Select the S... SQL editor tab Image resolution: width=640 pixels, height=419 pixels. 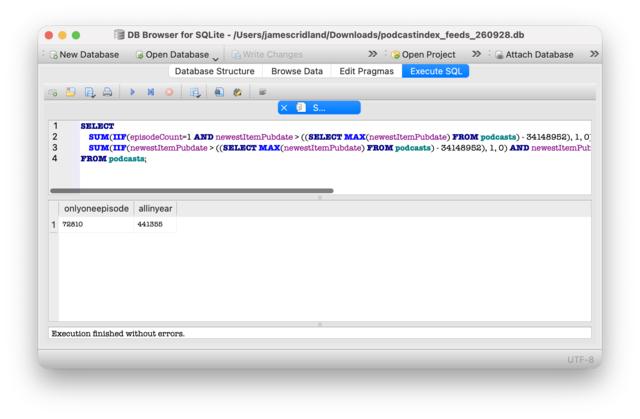pyautogui.click(x=319, y=108)
